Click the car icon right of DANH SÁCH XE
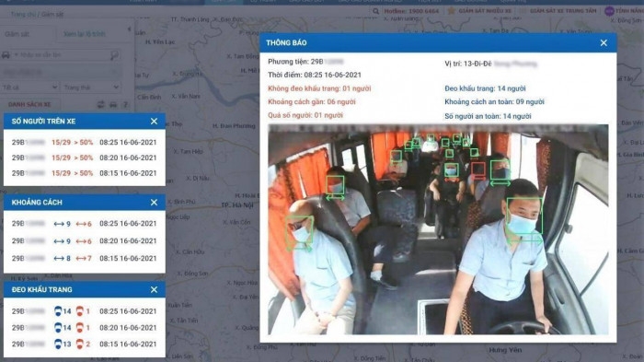 113,104
